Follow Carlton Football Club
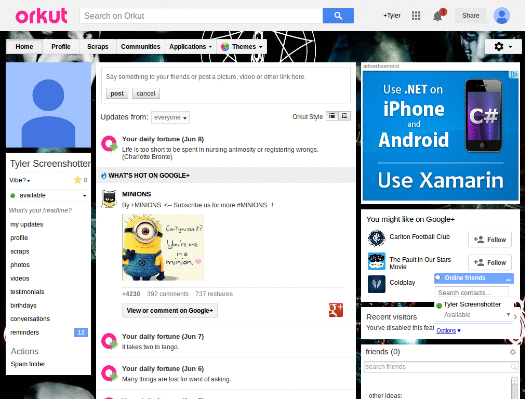The height and width of the screenshot is (399, 532). click(489, 240)
